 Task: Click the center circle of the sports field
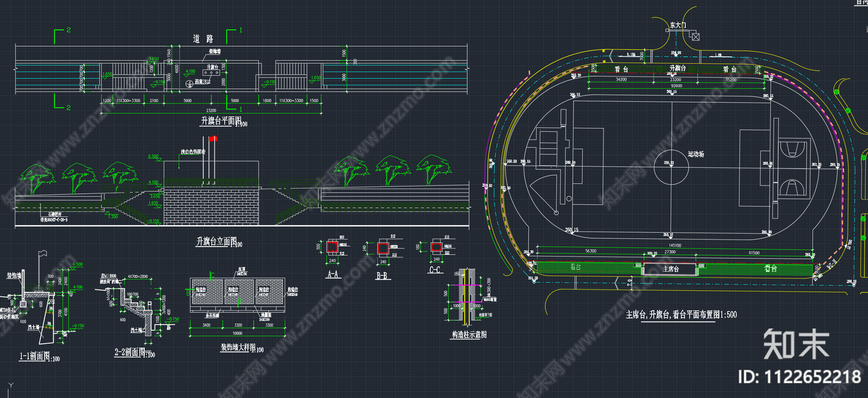pyautogui.click(x=671, y=167)
